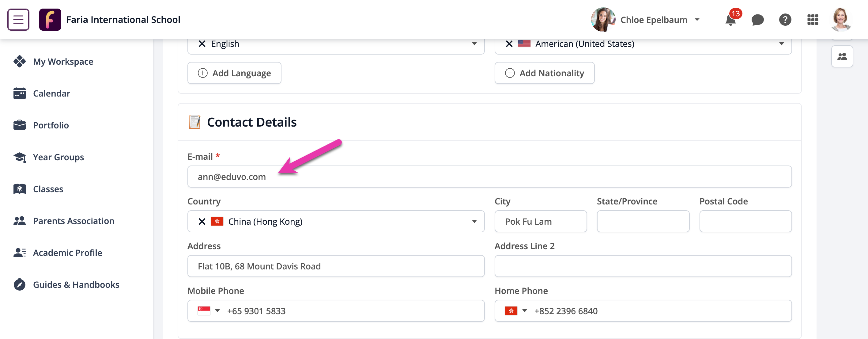The width and height of the screenshot is (868, 339).
Task: Click the Portfolio briefcase icon
Action: pos(19,125)
